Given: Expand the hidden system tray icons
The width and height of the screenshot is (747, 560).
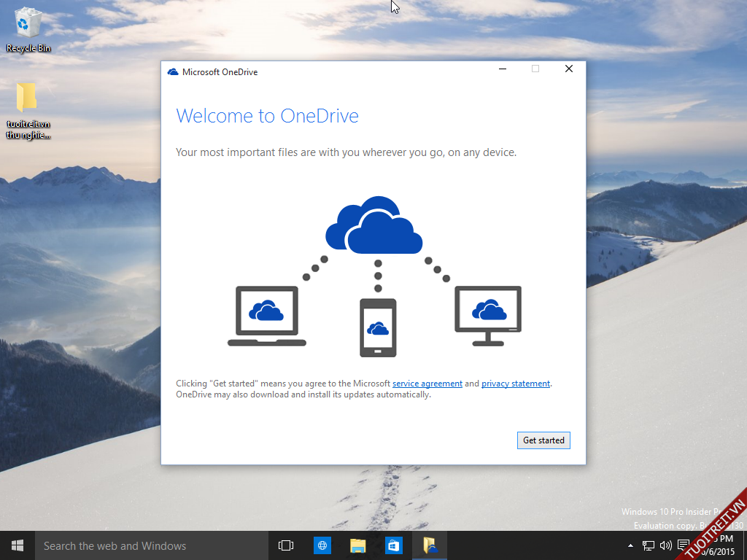Looking at the screenshot, I should point(630,545).
